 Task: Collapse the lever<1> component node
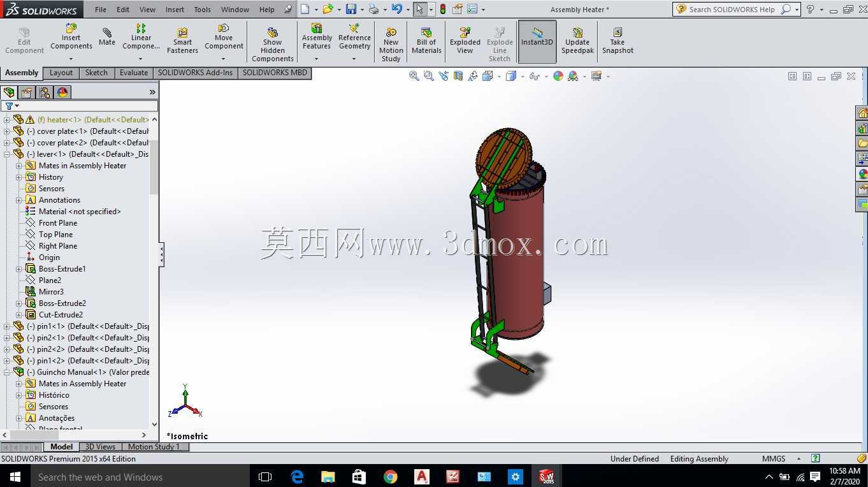(7, 154)
